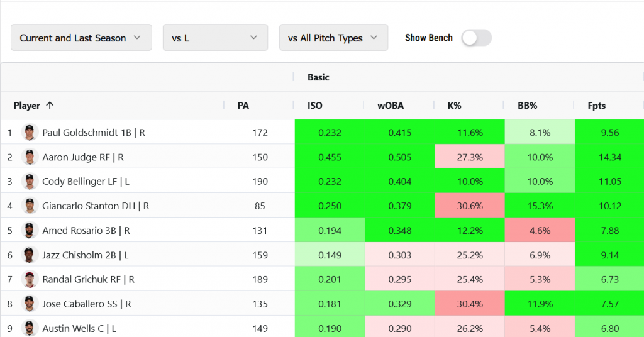
Task: Sort table by wOBA column header
Action: pos(391,106)
